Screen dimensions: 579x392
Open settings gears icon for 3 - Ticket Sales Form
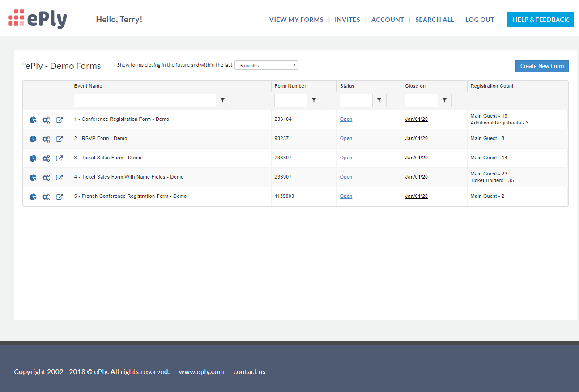[46, 158]
